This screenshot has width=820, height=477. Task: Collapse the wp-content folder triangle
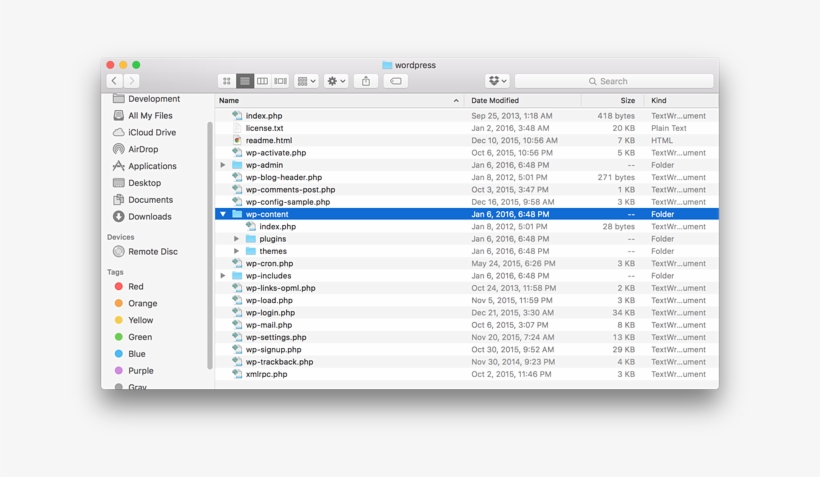click(x=223, y=214)
